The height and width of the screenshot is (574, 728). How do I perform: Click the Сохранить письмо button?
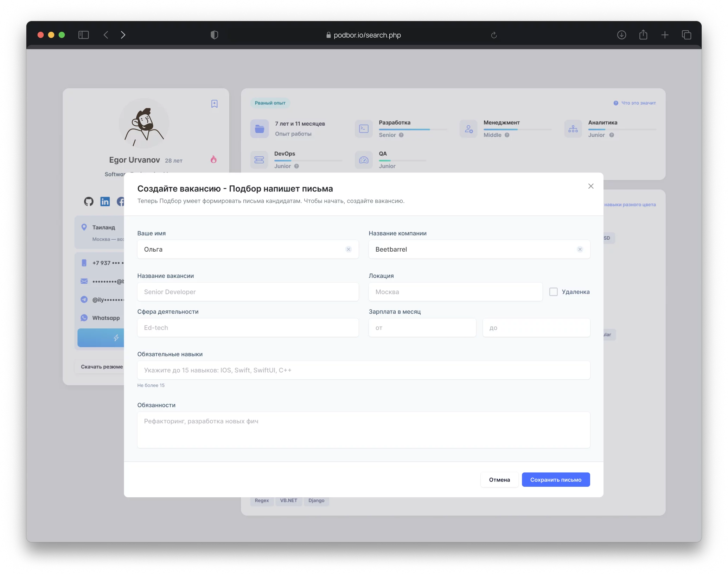(555, 480)
